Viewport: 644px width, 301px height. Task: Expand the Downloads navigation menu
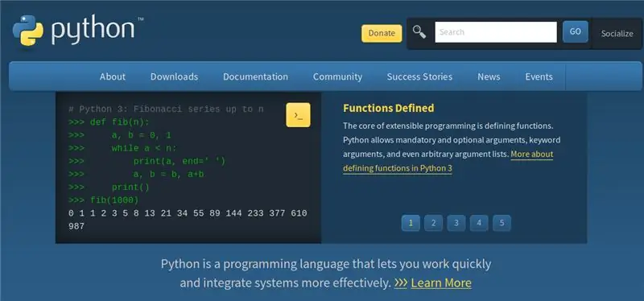[174, 76]
